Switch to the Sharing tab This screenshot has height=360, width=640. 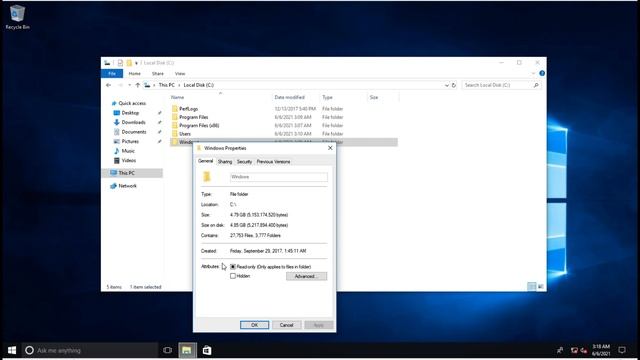[x=224, y=162]
